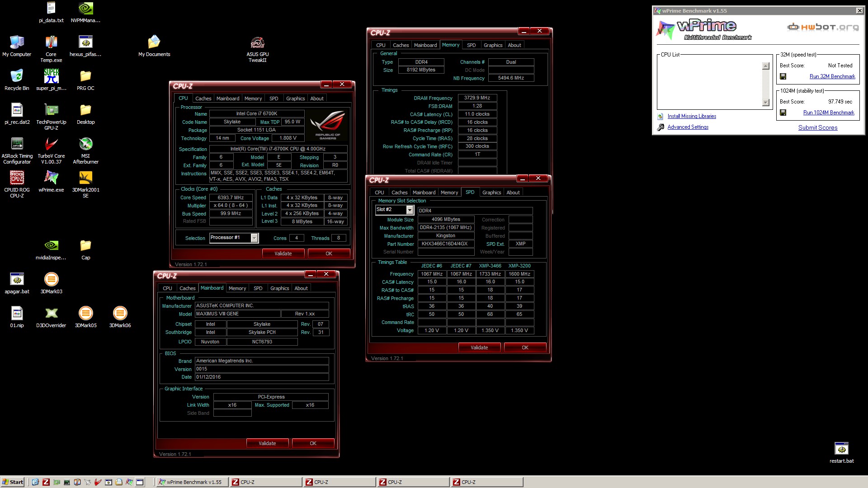Open My Computer icon
868x488 pixels.
coord(17,46)
